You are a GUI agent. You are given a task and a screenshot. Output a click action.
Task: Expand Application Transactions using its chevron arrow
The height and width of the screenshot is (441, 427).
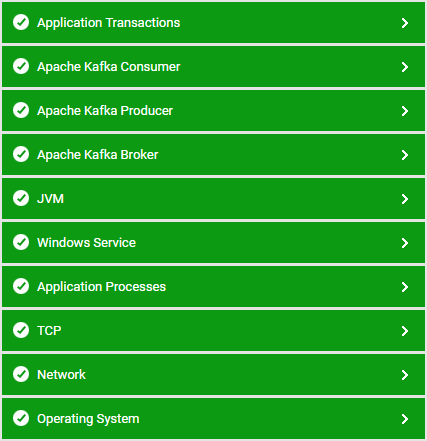click(x=405, y=23)
